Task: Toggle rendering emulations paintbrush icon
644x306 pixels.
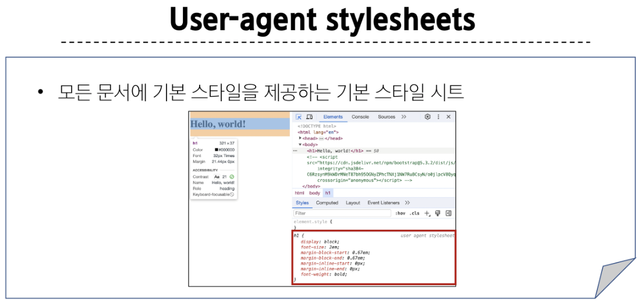Action: pyautogui.click(x=438, y=214)
